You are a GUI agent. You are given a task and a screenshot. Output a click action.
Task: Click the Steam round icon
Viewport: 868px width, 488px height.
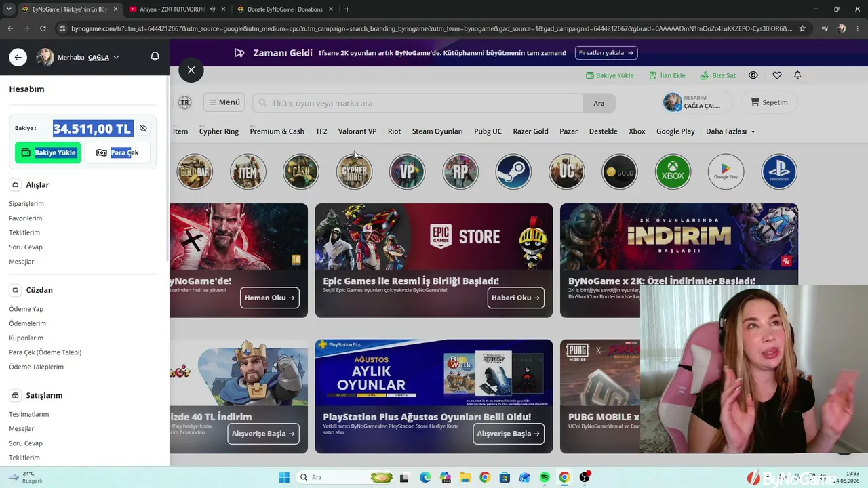point(513,171)
